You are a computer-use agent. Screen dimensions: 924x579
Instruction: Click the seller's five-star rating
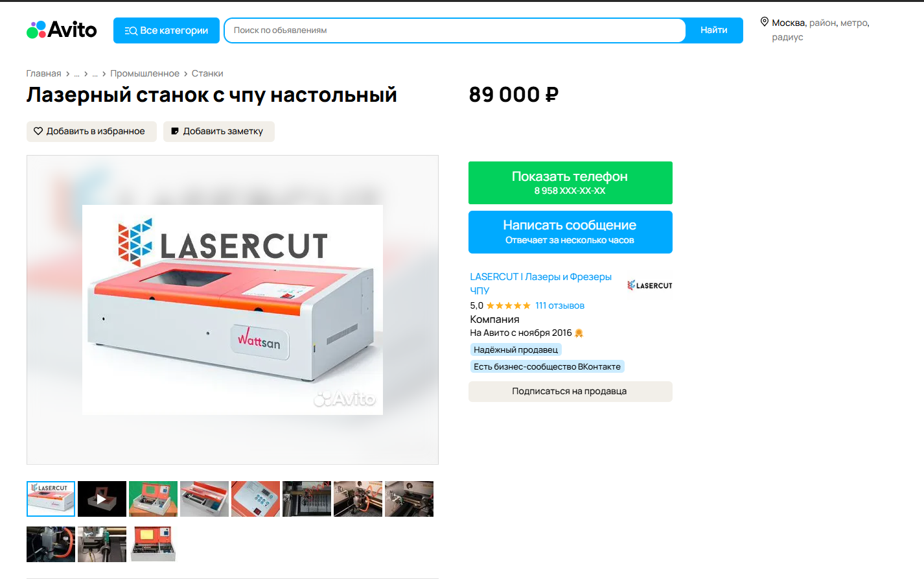pos(509,305)
